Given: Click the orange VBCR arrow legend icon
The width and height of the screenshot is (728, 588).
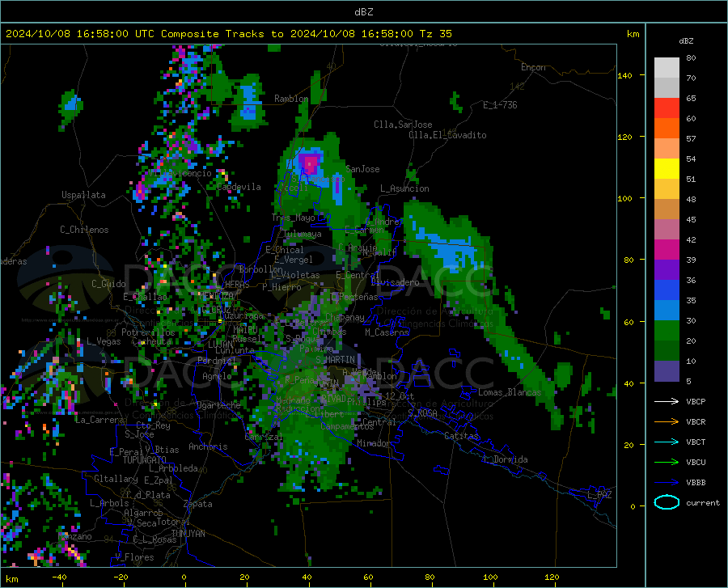Looking at the screenshot, I should pyautogui.click(x=667, y=421).
